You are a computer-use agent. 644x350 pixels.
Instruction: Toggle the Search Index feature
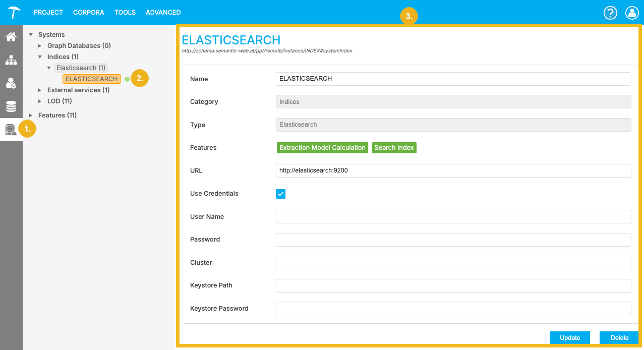coord(394,147)
